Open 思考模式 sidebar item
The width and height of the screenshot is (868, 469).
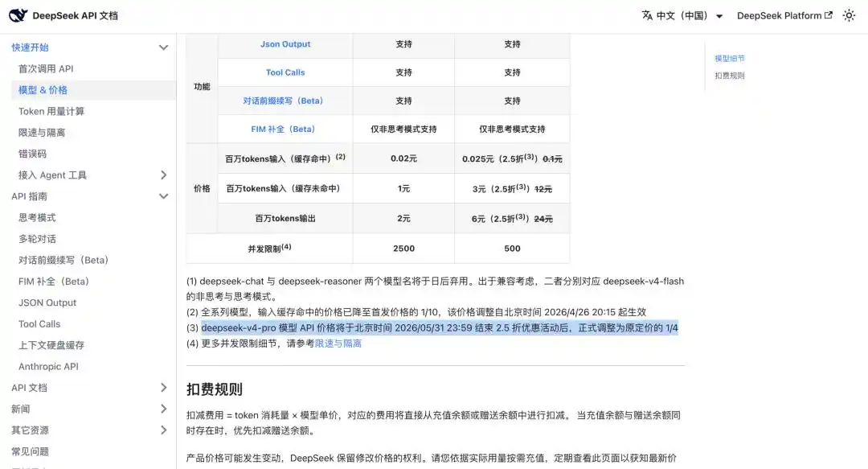click(37, 217)
